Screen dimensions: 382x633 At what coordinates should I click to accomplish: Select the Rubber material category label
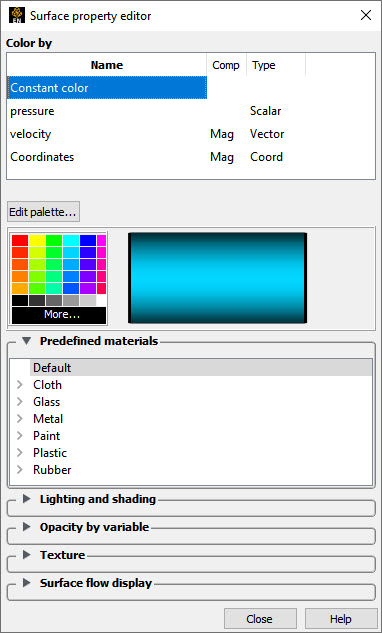pyautogui.click(x=52, y=470)
